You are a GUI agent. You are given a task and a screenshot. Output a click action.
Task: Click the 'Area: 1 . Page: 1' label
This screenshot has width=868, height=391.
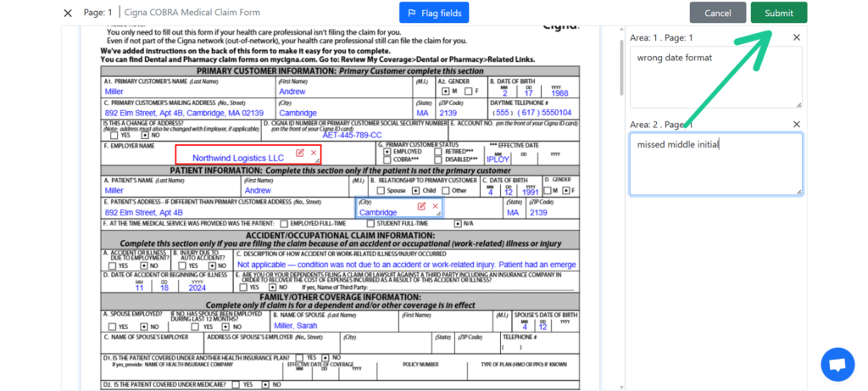point(661,37)
